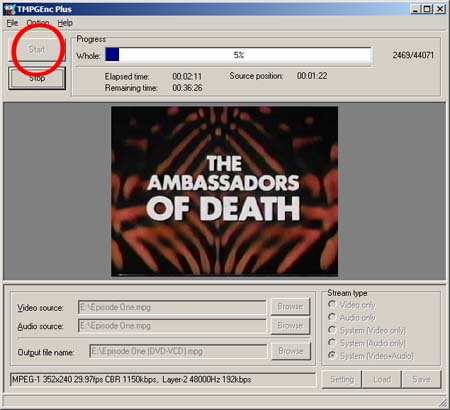
Task: Click the window resize grip corner
Action: pos(443,402)
